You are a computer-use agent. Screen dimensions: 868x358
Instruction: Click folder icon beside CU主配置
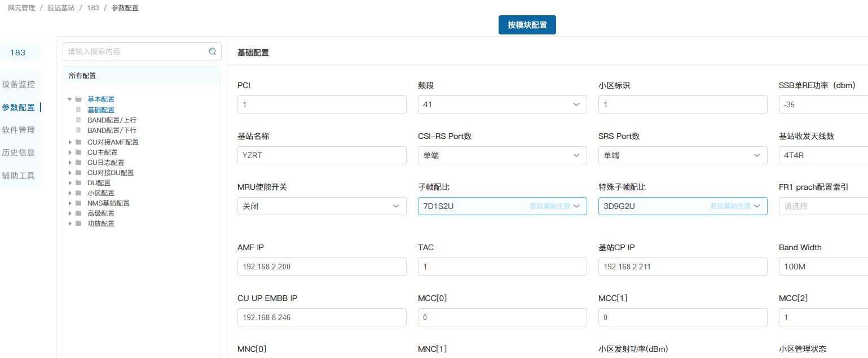[78, 152]
